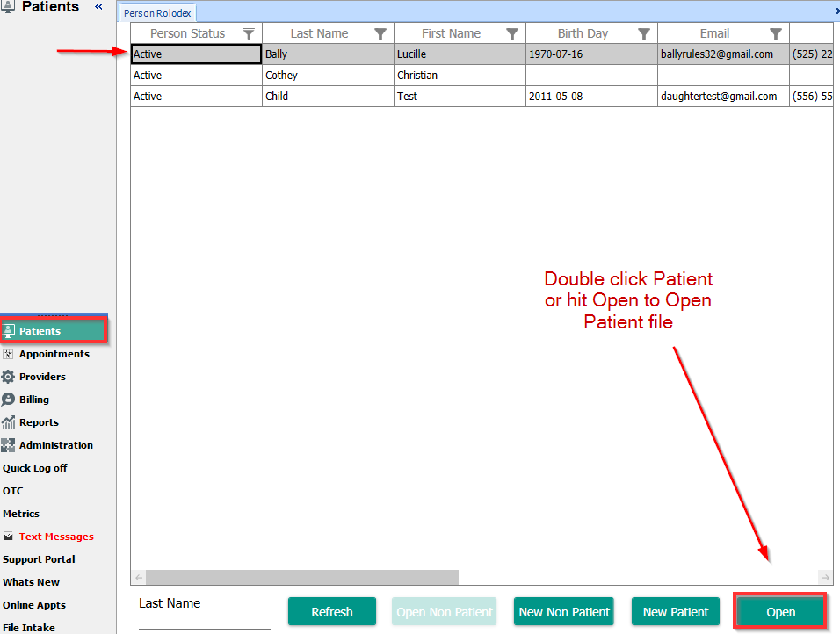Select the Lucille first name cell
Image resolution: width=840 pixels, height=634 pixels.
(460, 54)
